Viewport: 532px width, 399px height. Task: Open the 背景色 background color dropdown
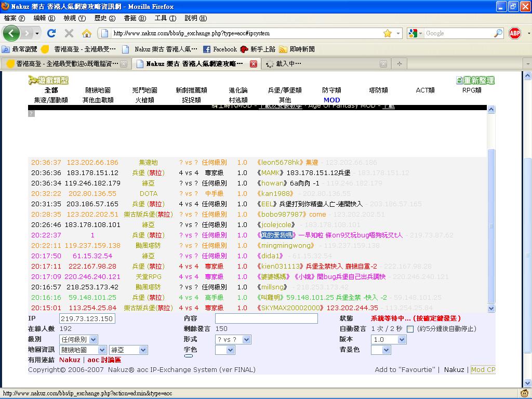381,350
